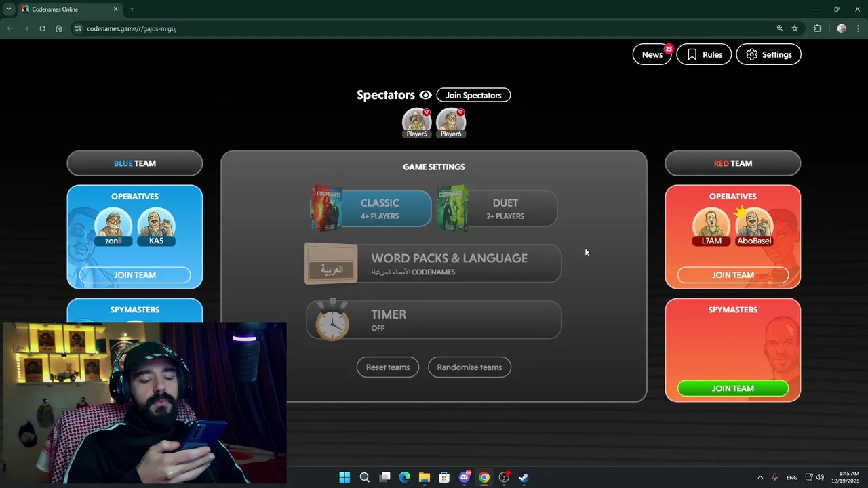868x488 pixels.
Task: Click zonii's avatar in blue operatives
Action: (113, 226)
